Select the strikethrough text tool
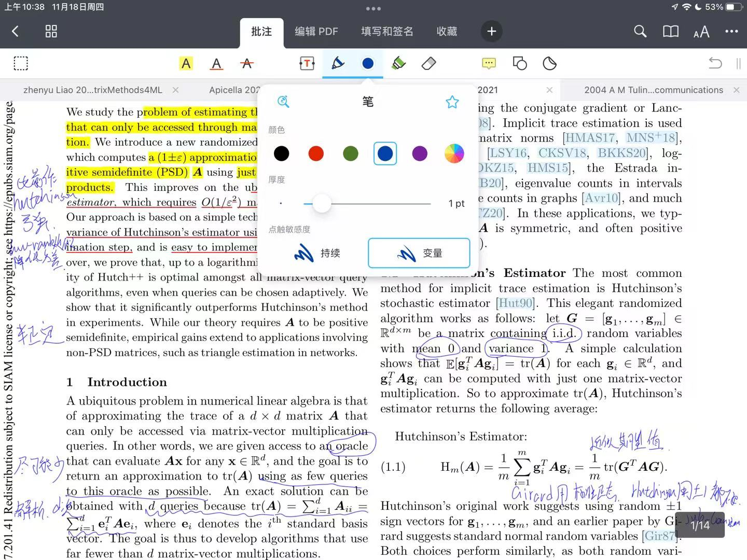The image size is (747, 560). (247, 63)
